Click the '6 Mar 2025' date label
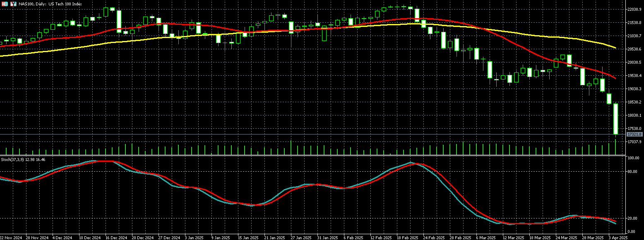644x240 pixels. tap(485, 238)
